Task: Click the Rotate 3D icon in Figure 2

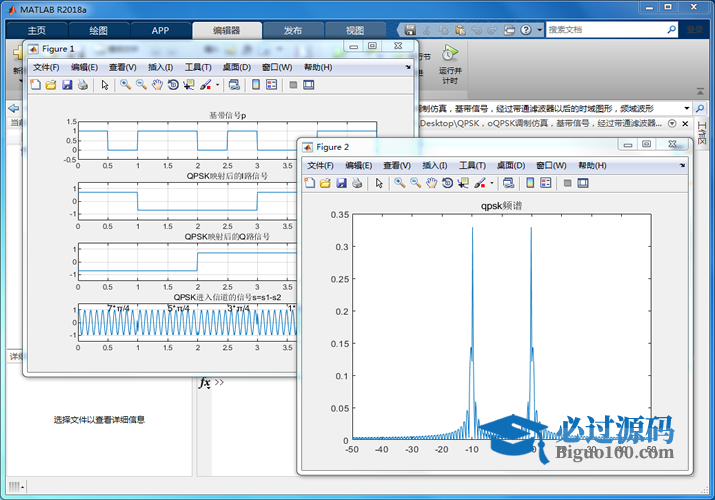Action: click(x=447, y=183)
